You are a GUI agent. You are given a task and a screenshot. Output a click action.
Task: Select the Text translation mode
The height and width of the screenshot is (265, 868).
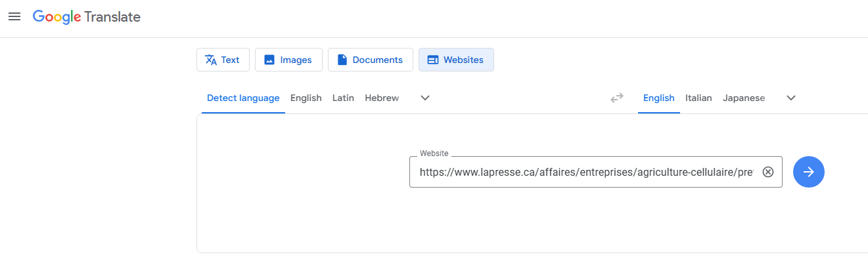coord(222,60)
